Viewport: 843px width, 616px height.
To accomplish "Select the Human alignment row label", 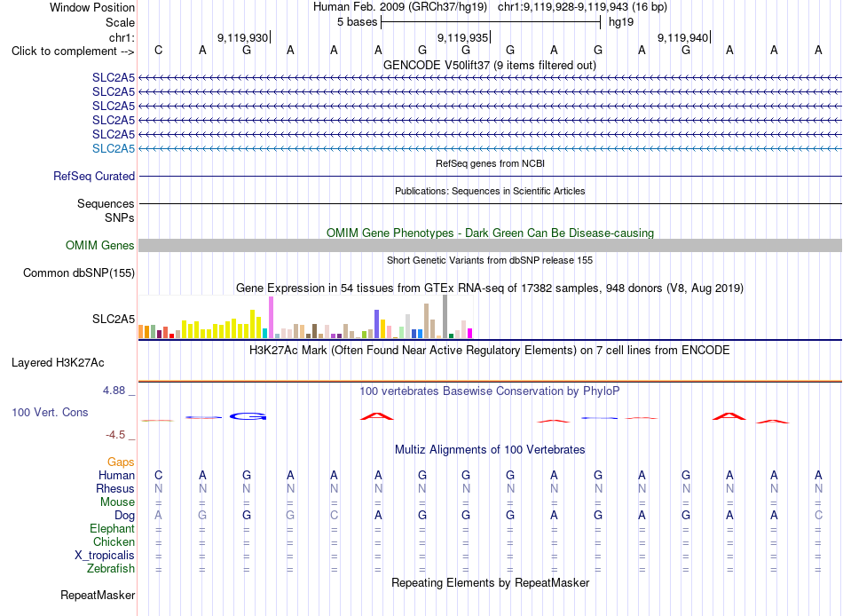I will 116,475.
